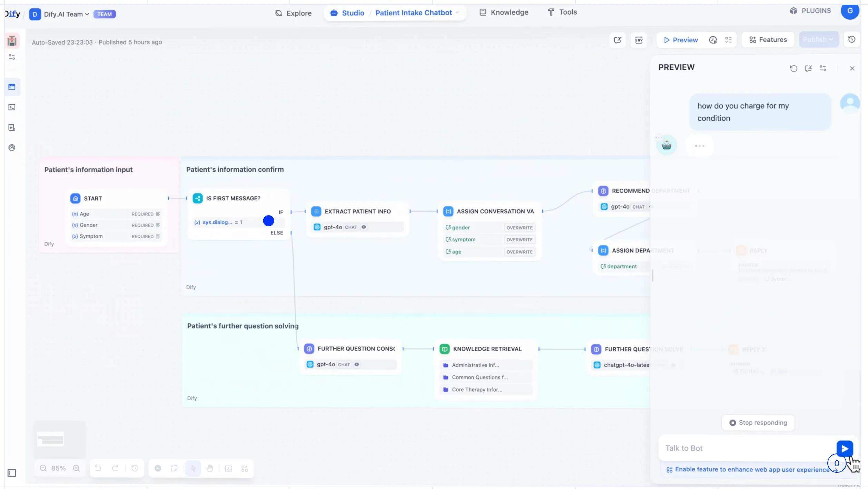This screenshot has width=868, height=489.
Task: Open the change history icon in bottom toolbar
Action: click(135, 468)
